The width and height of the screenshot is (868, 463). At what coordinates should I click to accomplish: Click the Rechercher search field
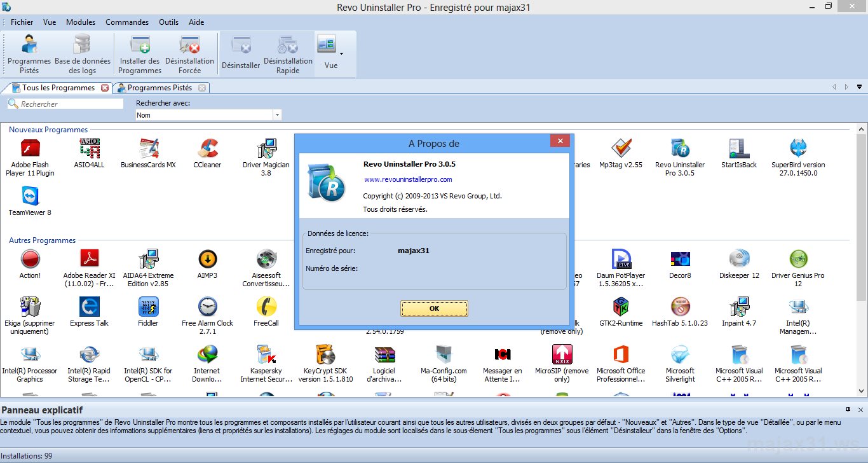(x=65, y=104)
